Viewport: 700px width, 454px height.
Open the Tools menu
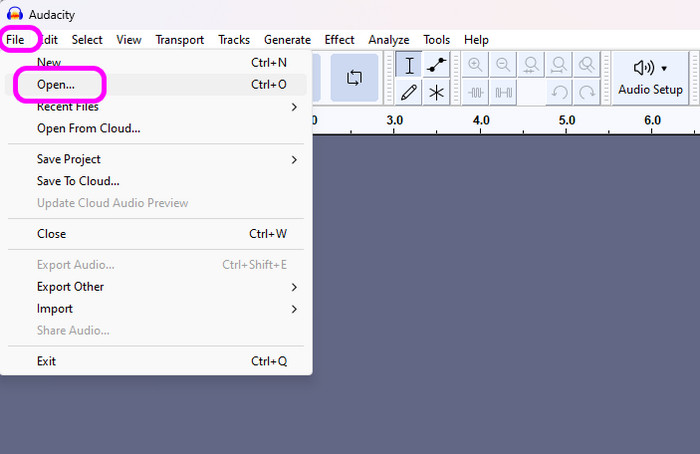pos(437,40)
